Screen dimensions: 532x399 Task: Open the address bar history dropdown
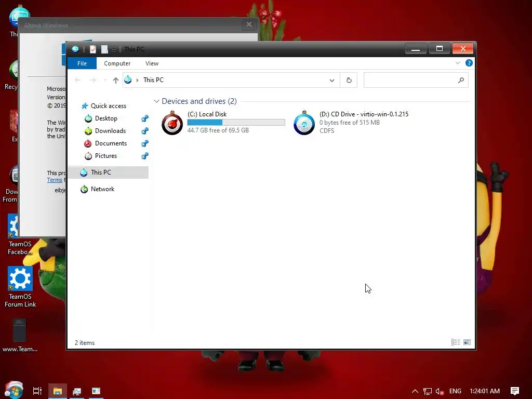332,81
